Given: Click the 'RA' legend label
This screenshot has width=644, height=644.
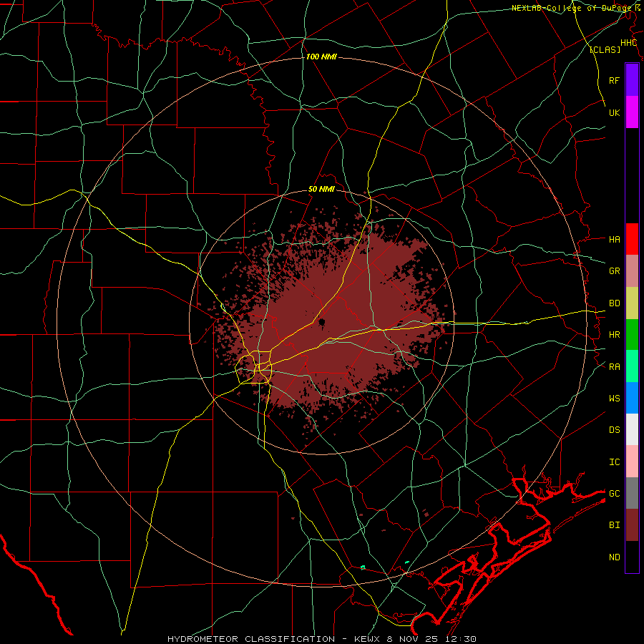Looking at the screenshot, I should tap(614, 366).
